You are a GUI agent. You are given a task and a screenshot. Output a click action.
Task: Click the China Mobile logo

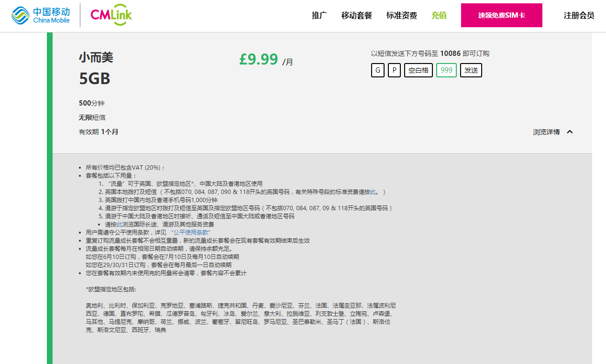(x=41, y=15)
